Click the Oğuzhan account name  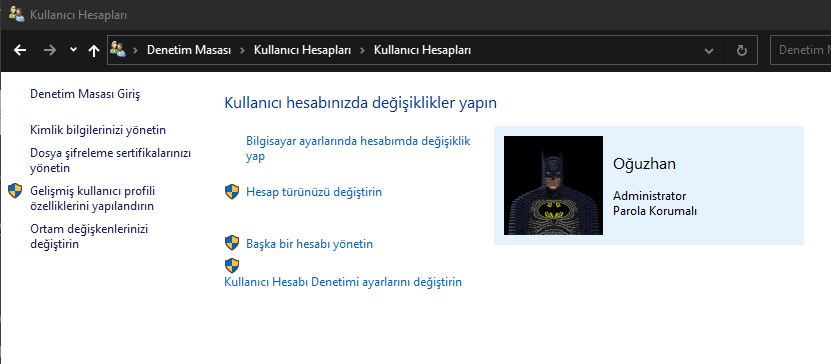click(644, 164)
